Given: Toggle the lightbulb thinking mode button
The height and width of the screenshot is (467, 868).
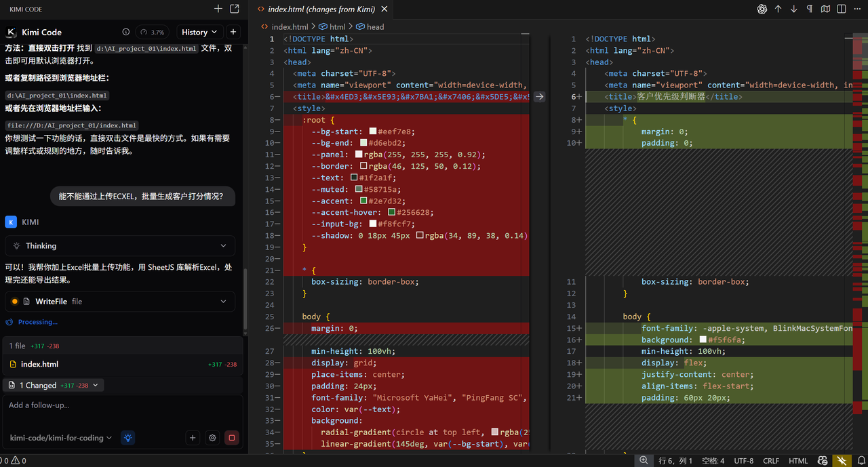Looking at the screenshot, I should point(127,438).
